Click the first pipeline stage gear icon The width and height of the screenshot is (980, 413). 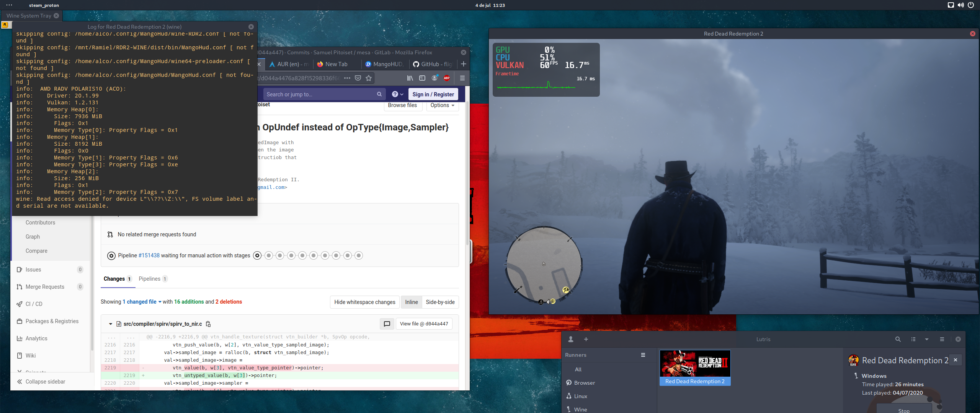257,255
